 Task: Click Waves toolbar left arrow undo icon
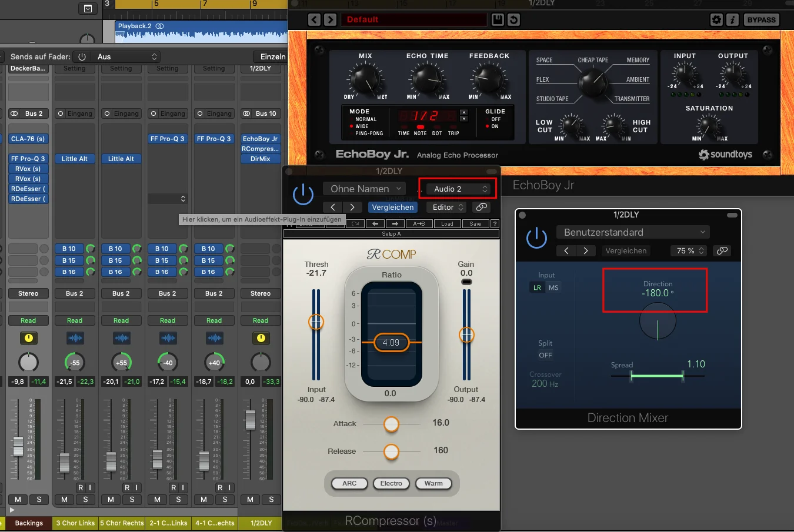(x=375, y=223)
